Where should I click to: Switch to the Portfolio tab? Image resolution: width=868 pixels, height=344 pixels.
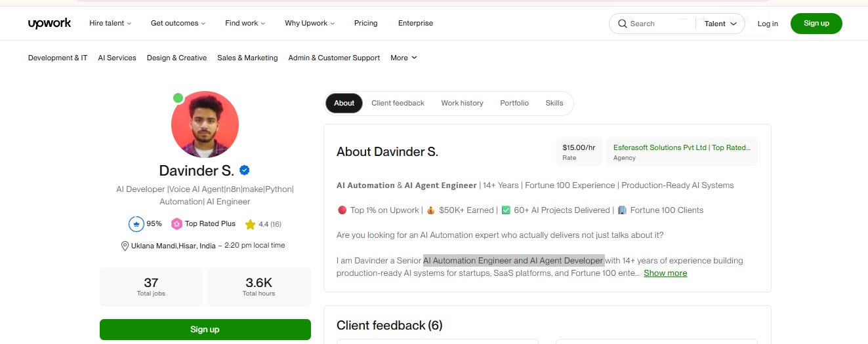pyautogui.click(x=514, y=103)
